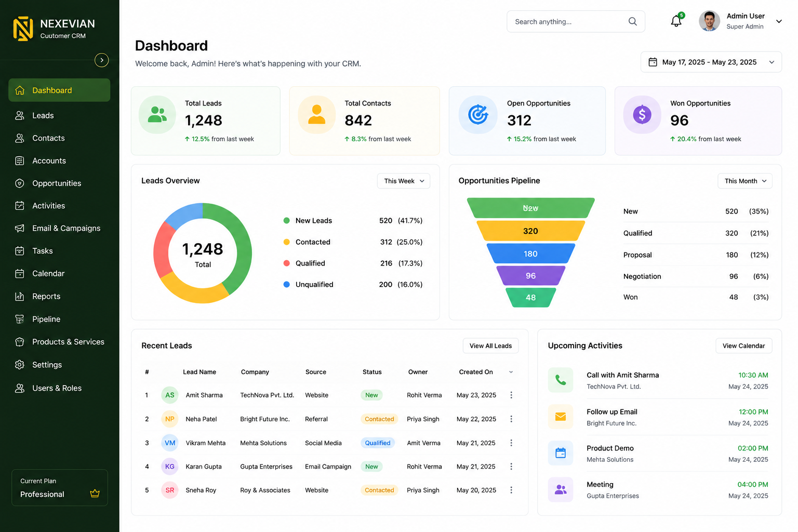Select Email & Campaigns in the sidebar
Viewport: 798px width, 532px height.
click(x=59, y=228)
